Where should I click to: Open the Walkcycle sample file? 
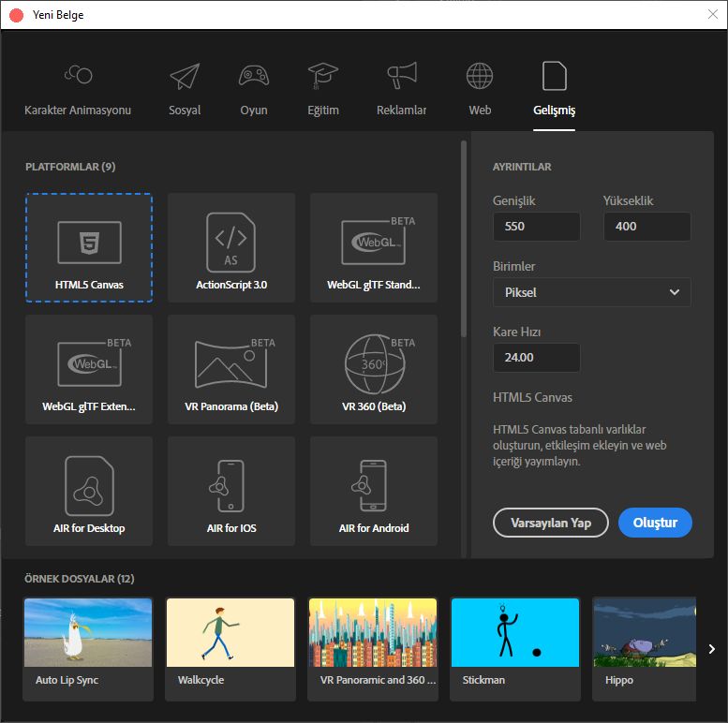pyautogui.click(x=230, y=649)
